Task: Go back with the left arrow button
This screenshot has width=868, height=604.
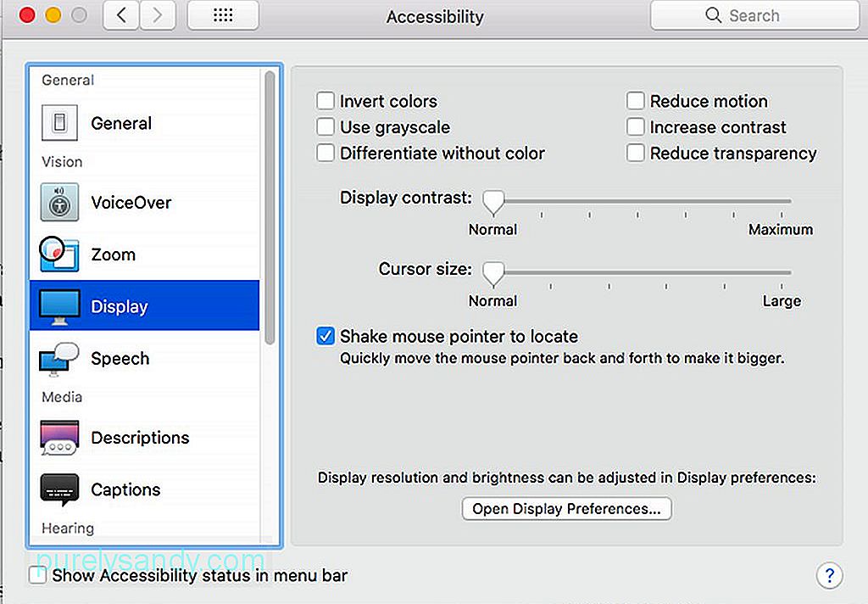Action: click(121, 15)
